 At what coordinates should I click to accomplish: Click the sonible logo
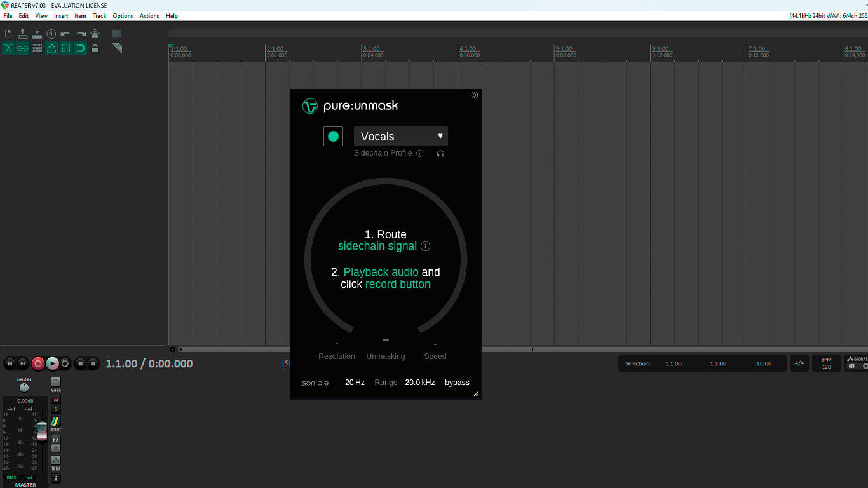point(315,383)
